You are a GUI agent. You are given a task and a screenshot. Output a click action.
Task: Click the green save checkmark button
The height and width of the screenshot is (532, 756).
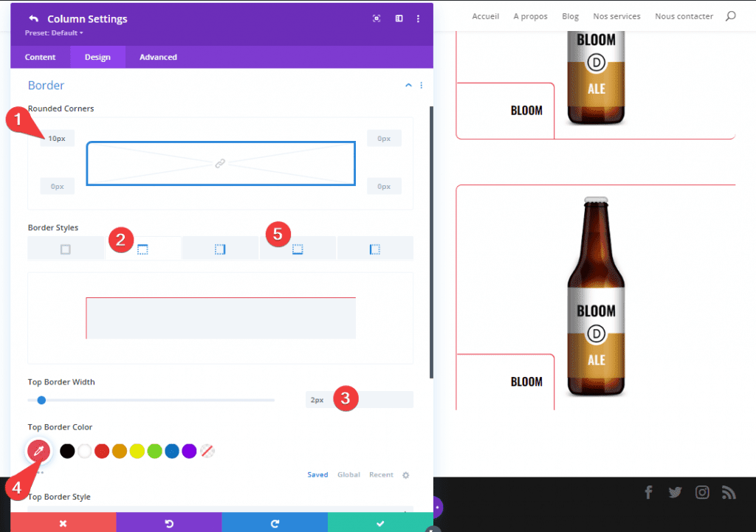380,522
